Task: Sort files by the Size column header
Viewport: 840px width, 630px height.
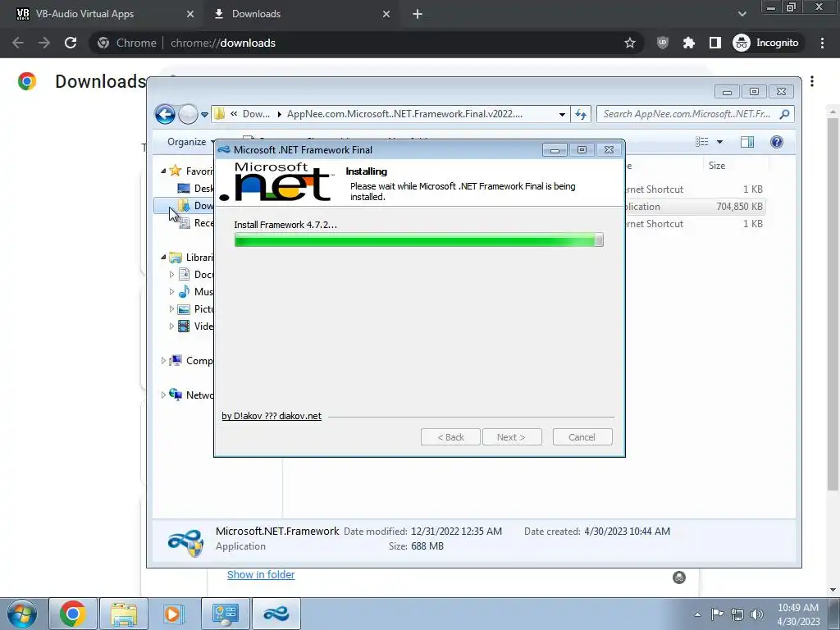Action: coord(736,166)
